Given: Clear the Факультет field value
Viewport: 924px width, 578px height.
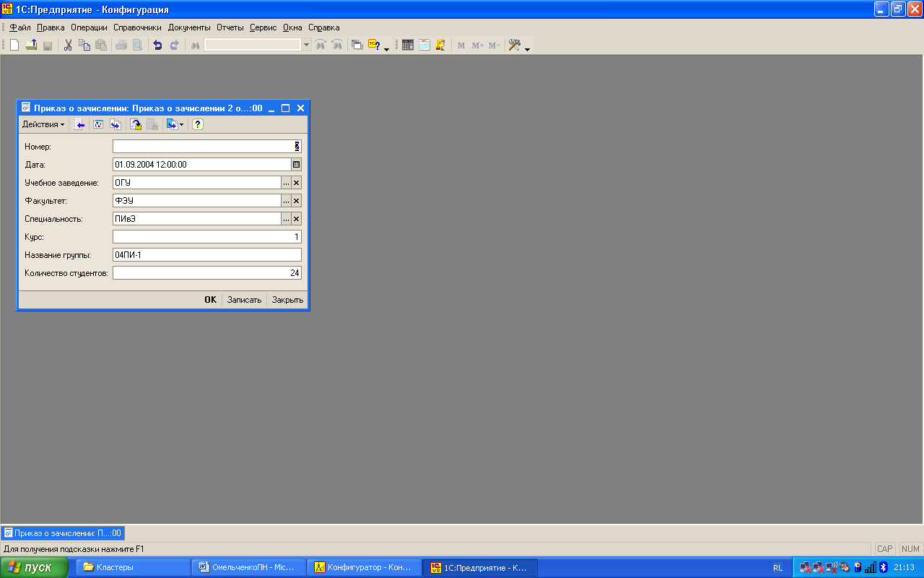Looking at the screenshot, I should pyautogui.click(x=296, y=201).
